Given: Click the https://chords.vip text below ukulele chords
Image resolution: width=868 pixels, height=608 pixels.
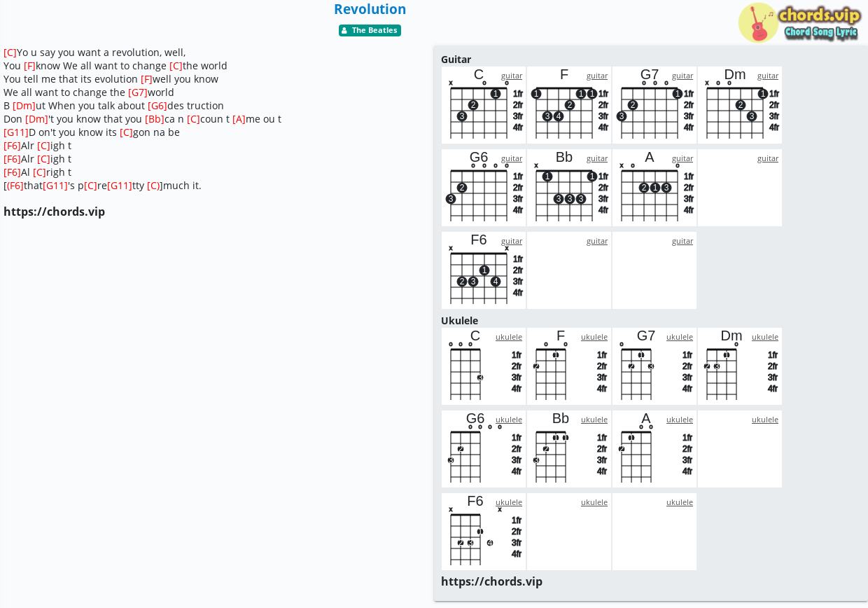Looking at the screenshot, I should pyautogui.click(x=491, y=581).
